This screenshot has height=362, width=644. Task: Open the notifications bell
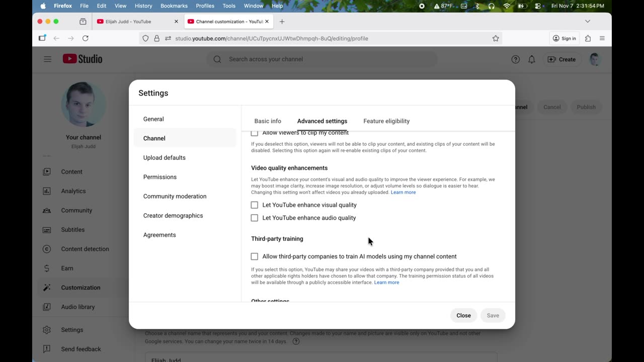(x=532, y=59)
